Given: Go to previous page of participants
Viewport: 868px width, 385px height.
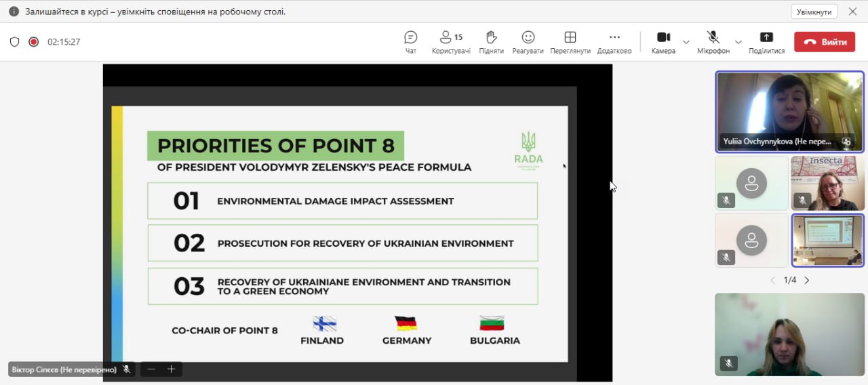Looking at the screenshot, I should click(772, 280).
